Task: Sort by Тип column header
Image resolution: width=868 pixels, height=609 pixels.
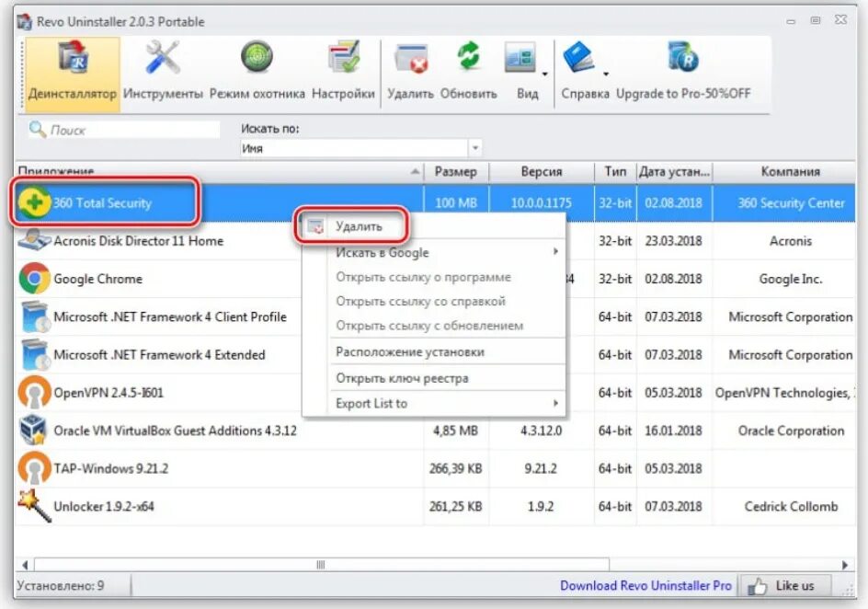Action: point(615,172)
